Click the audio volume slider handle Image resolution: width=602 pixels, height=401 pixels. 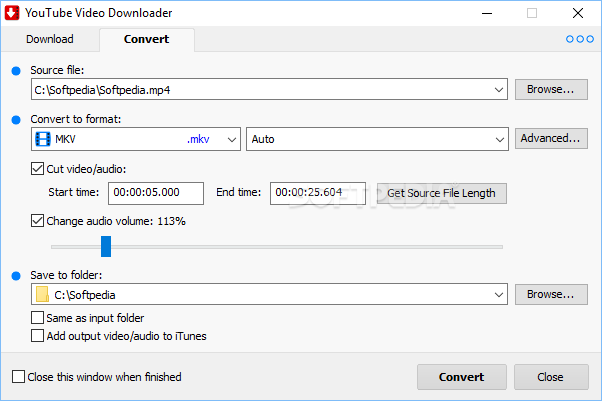click(106, 247)
